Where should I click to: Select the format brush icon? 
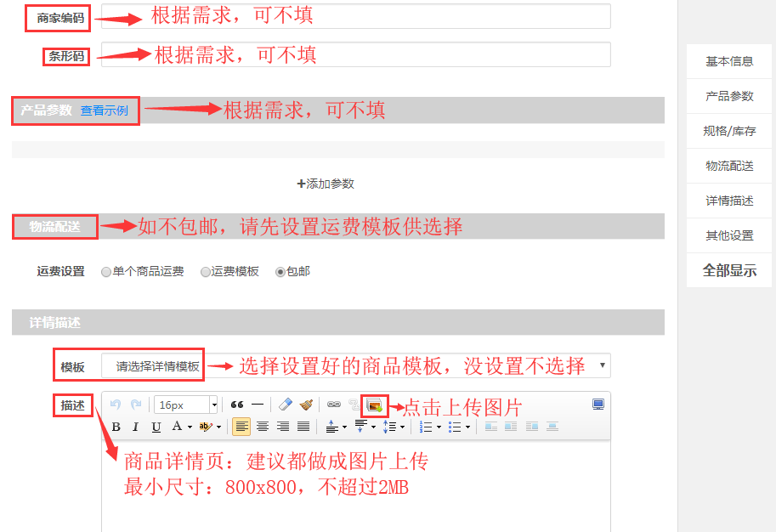pos(306,405)
